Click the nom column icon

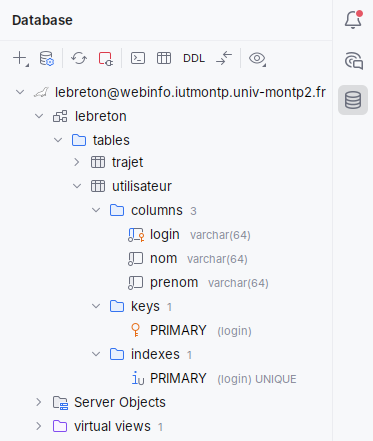point(136,259)
